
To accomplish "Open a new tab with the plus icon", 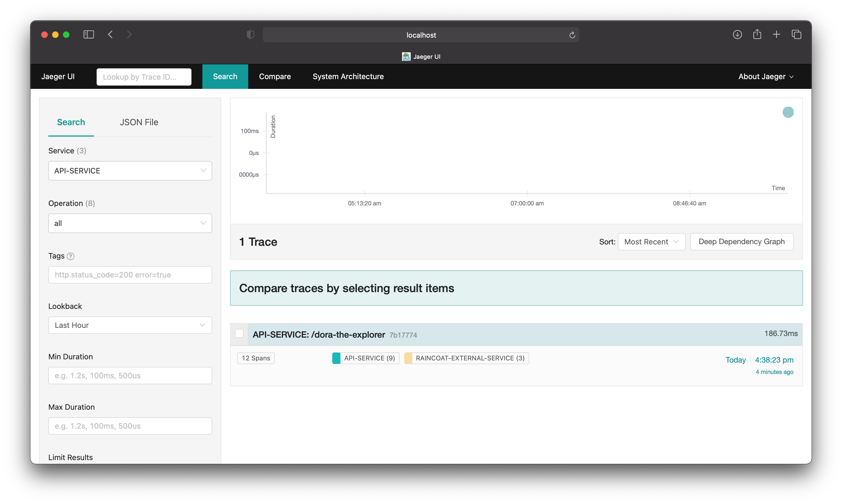I will pos(776,34).
